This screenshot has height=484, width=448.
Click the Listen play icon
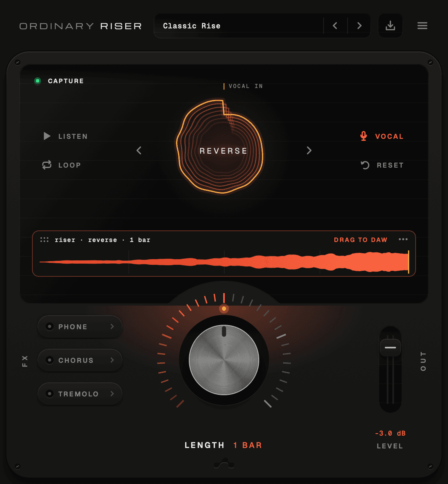click(x=47, y=136)
